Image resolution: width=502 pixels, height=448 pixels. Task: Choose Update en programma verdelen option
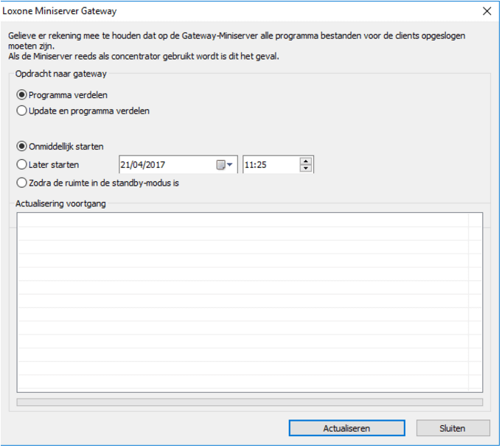(x=22, y=111)
